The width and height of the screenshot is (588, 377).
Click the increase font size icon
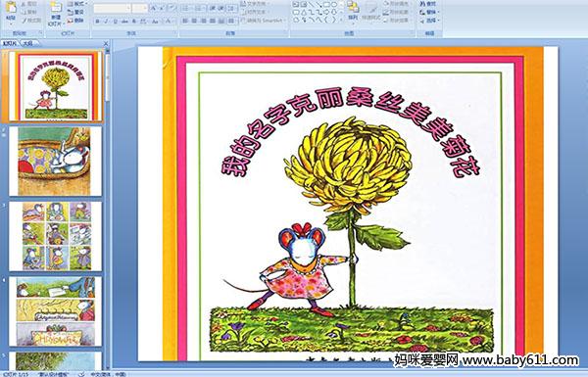(154, 8)
